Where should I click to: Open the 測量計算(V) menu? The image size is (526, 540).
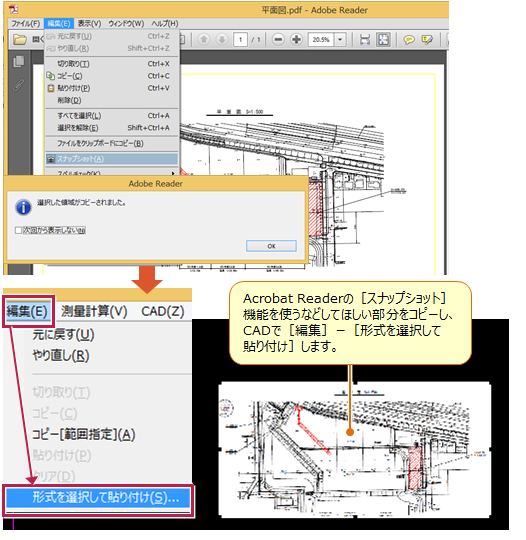point(94,312)
